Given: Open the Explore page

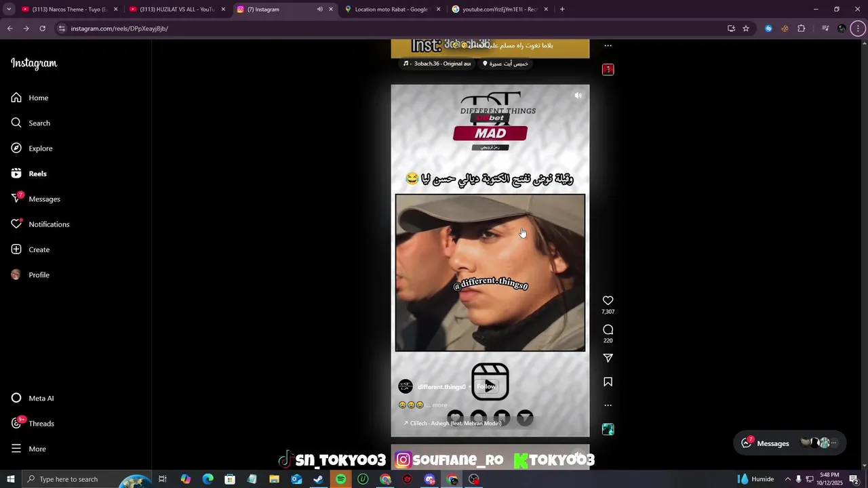Looking at the screenshot, I should tap(32, 148).
